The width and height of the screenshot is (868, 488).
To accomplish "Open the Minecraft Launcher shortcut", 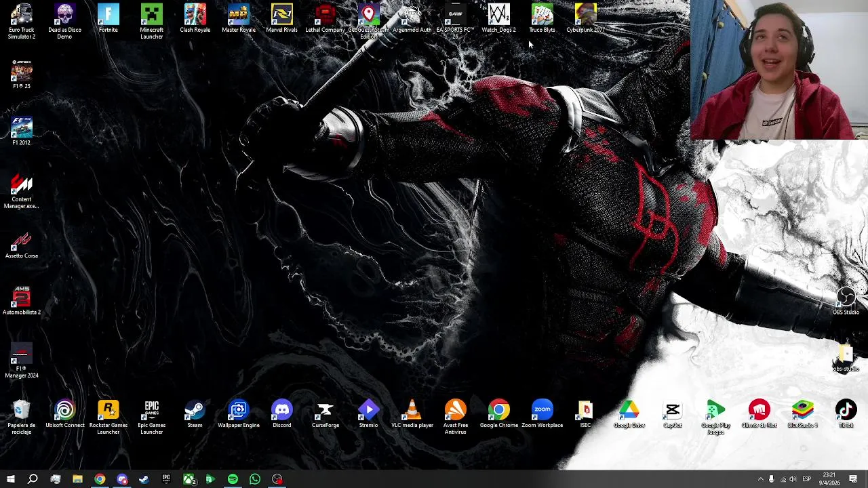I will (x=152, y=22).
